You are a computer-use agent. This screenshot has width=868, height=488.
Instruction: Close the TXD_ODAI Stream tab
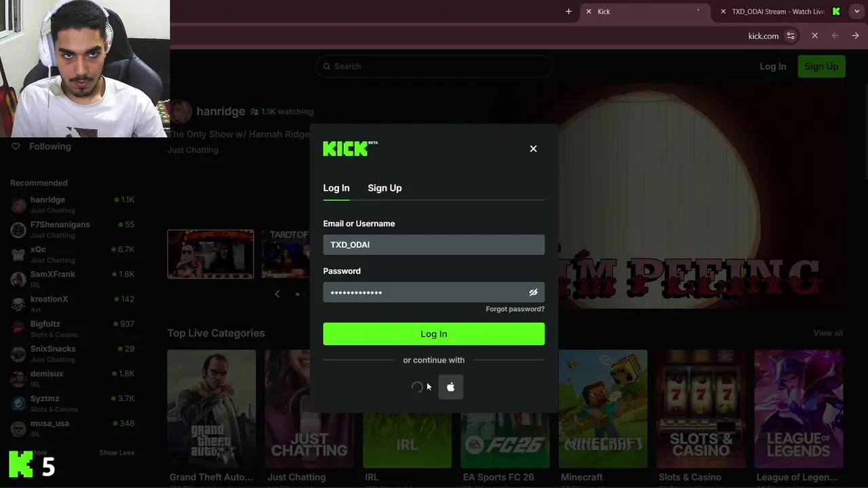(723, 12)
